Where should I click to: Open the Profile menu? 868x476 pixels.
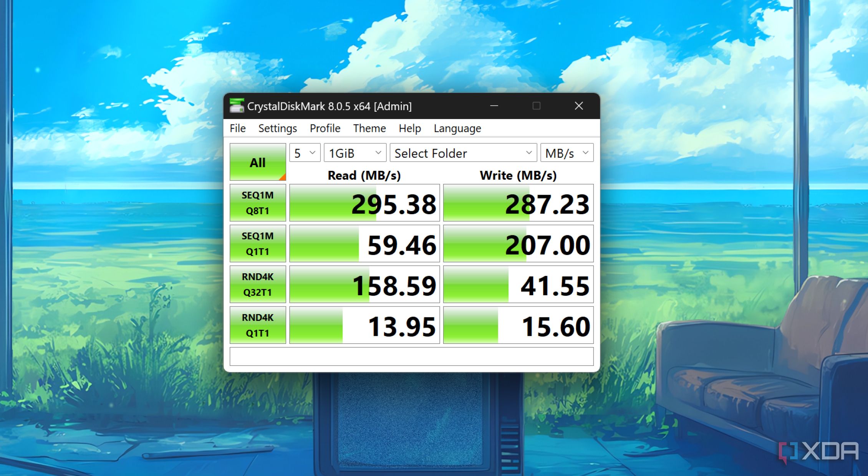click(x=325, y=128)
